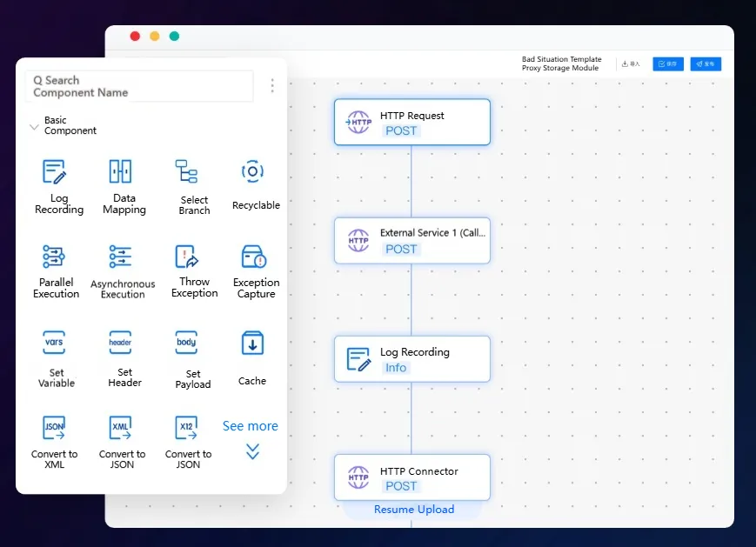Expand the list with See more

click(251, 439)
